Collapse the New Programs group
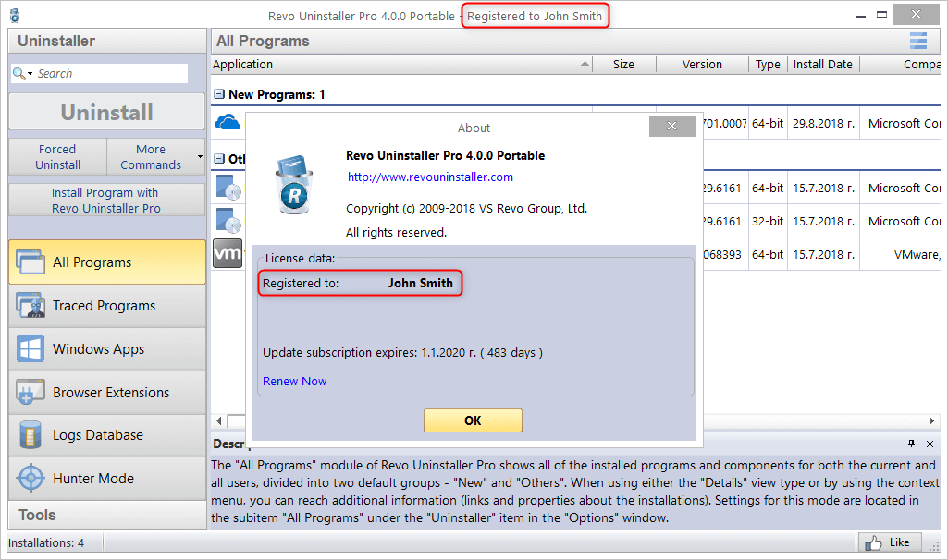The width and height of the screenshot is (948, 560). click(x=219, y=94)
